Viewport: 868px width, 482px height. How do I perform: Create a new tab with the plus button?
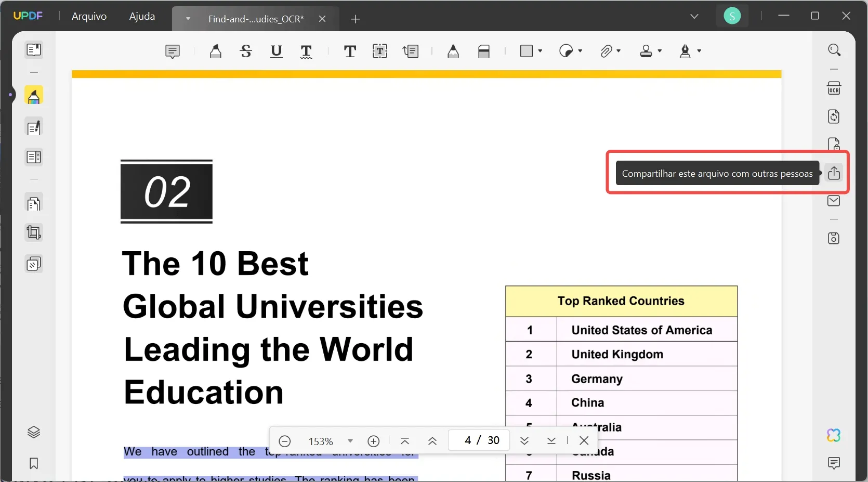click(356, 19)
